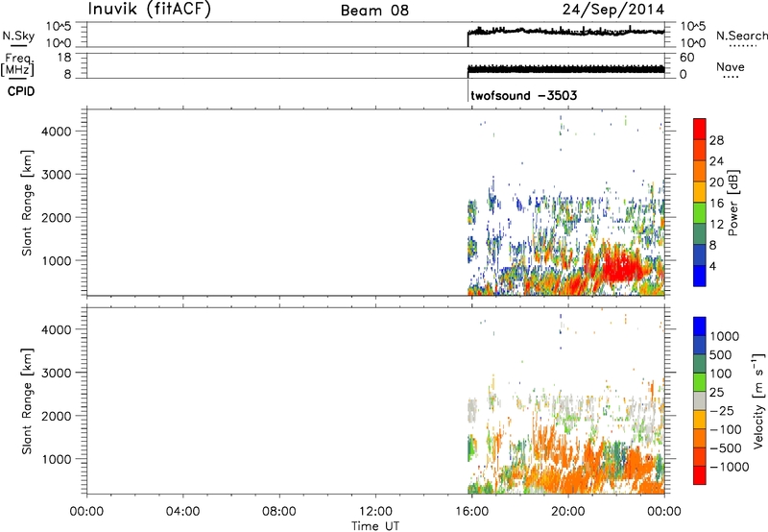Click the "4" label on Power colorbar
Image resolution: width=768 pixels, height=532 pixels.
pos(713,266)
